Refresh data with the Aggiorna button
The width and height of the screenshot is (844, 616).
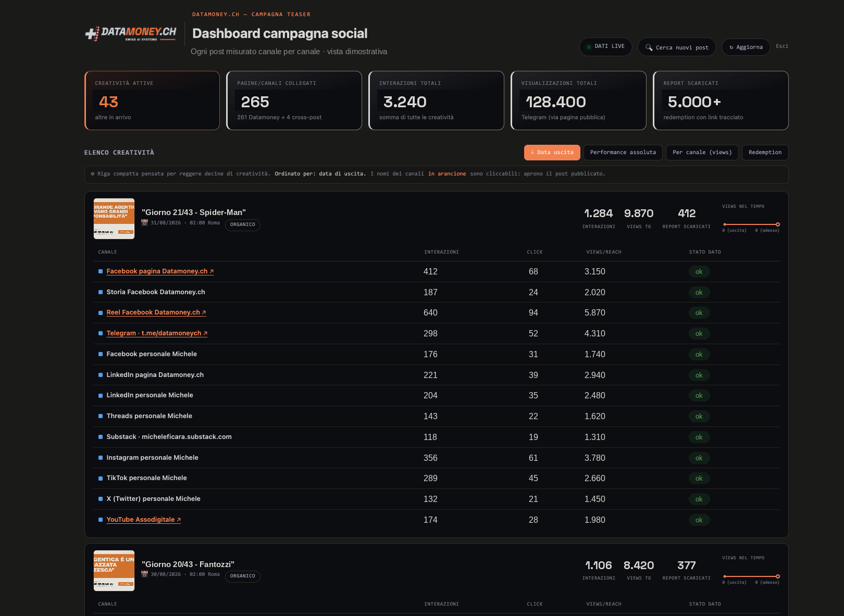click(x=746, y=47)
